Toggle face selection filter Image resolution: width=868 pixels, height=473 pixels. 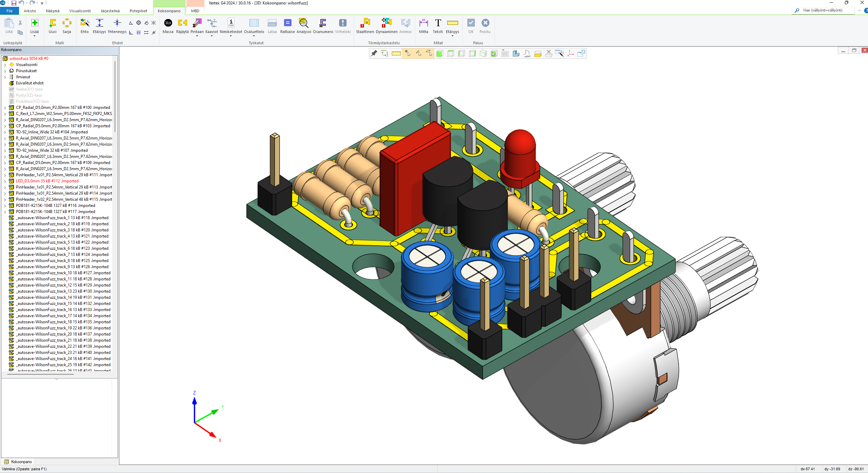click(x=429, y=53)
